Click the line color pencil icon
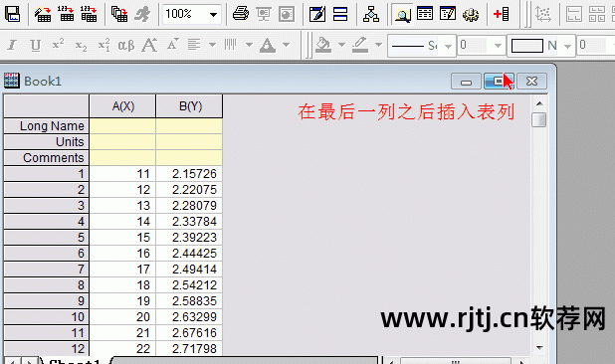615x364 pixels. (360, 45)
